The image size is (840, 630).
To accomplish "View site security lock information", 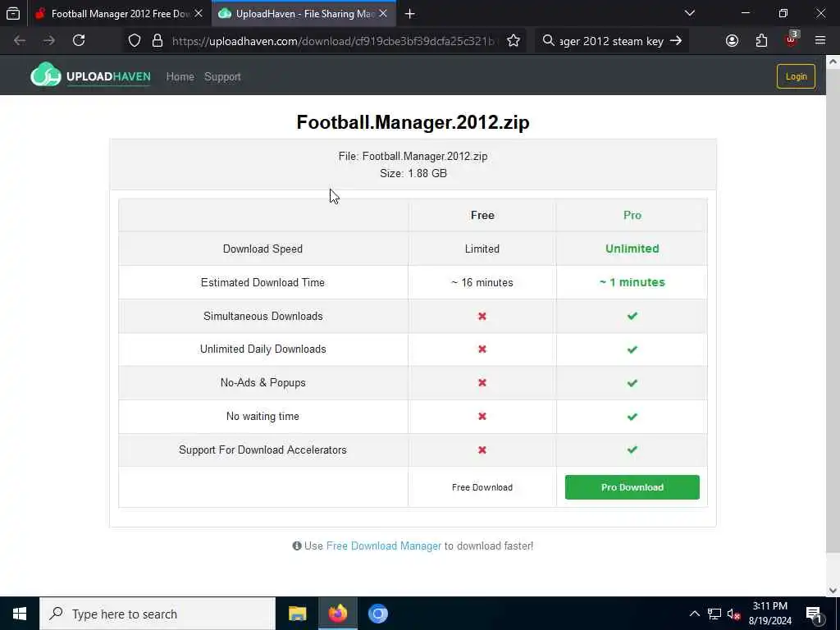I will [x=157, y=41].
